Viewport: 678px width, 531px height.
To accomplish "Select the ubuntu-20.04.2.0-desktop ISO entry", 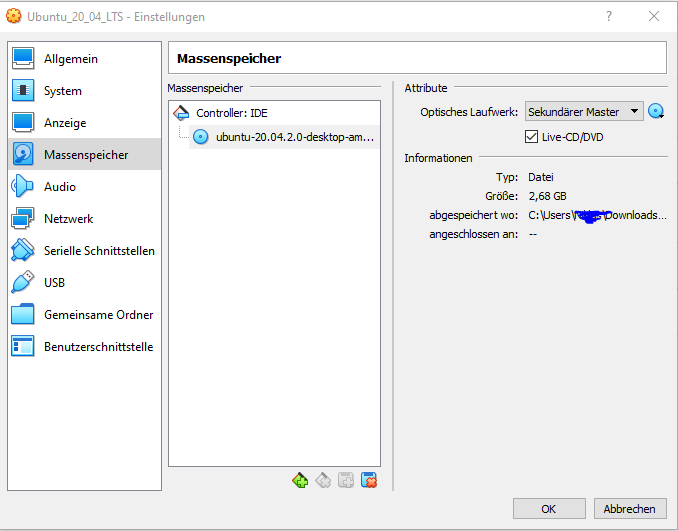I will click(x=284, y=137).
